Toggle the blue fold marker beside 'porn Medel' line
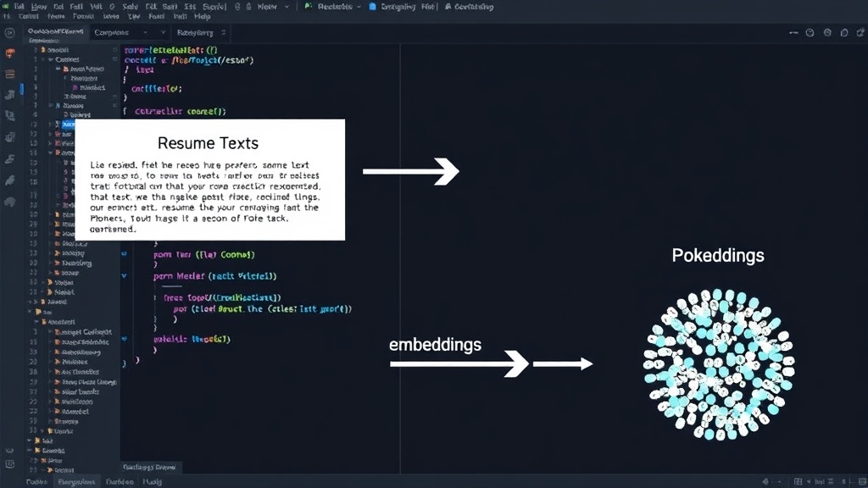868x488 pixels. (x=124, y=275)
